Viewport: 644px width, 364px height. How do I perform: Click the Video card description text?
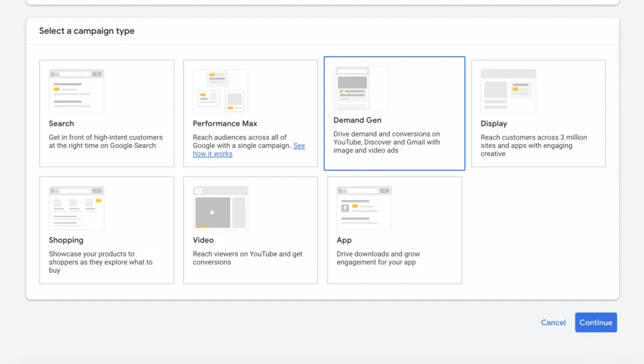pyautogui.click(x=248, y=258)
